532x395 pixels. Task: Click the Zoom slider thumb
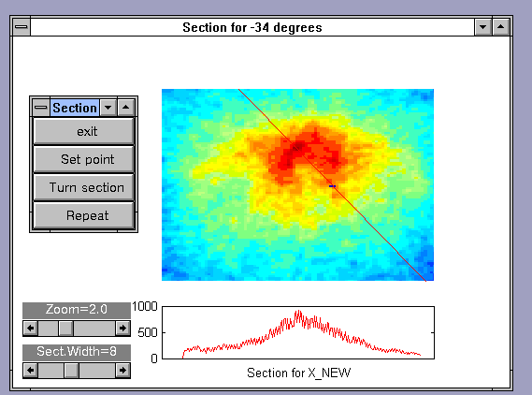point(65,329)
